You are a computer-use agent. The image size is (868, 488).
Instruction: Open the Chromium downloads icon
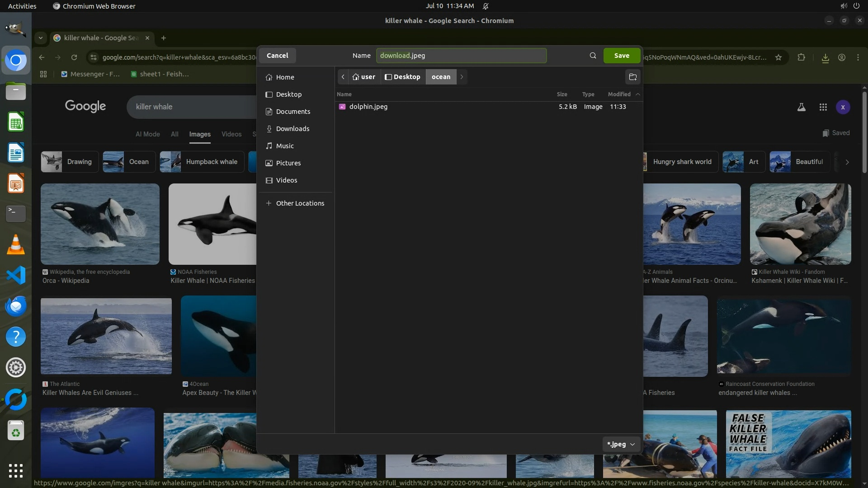click(825, 58)
